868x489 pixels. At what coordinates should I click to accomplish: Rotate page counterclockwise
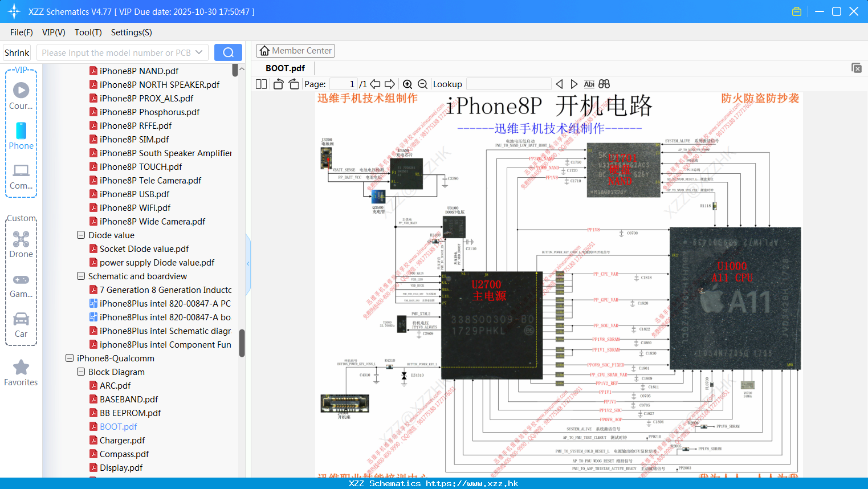[x=278, y=84]
